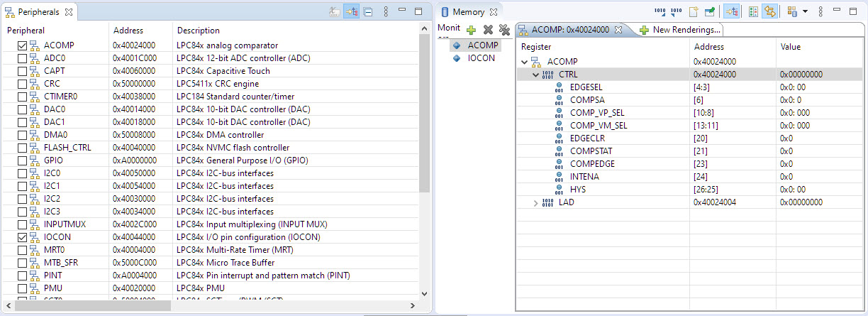Open the Switch Memory Monitor dropdown arrow
Screen dimensions: 868x316
tap(805, 12)
